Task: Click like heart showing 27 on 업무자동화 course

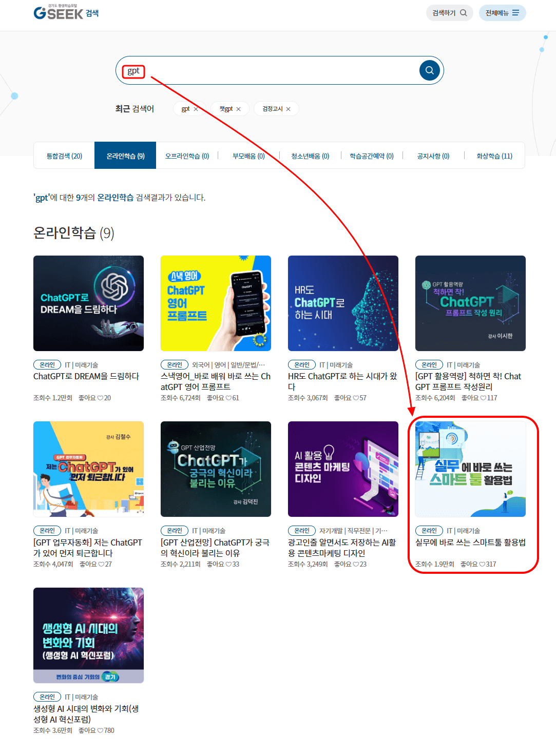Action: (x=101, y=564)
